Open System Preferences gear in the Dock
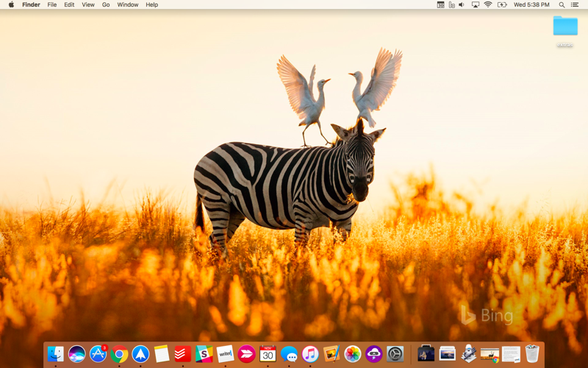This screenshot has height=368, width=588. [395, 354]
